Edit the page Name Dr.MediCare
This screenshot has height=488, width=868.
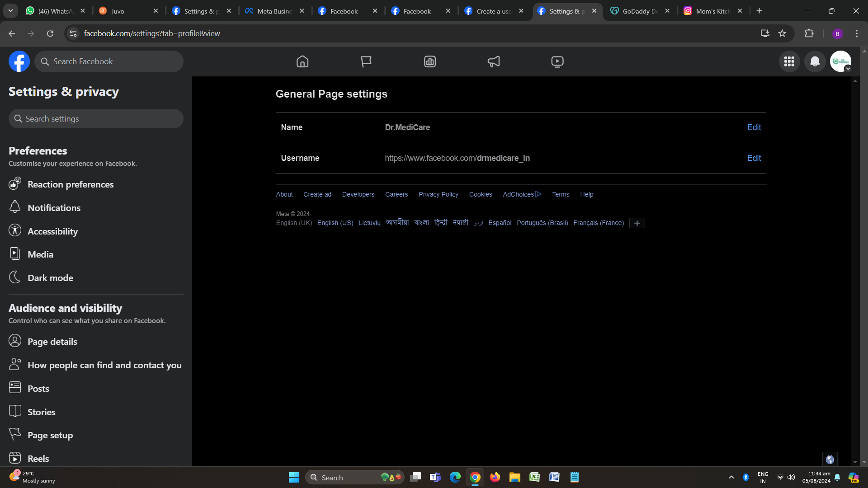754,127
